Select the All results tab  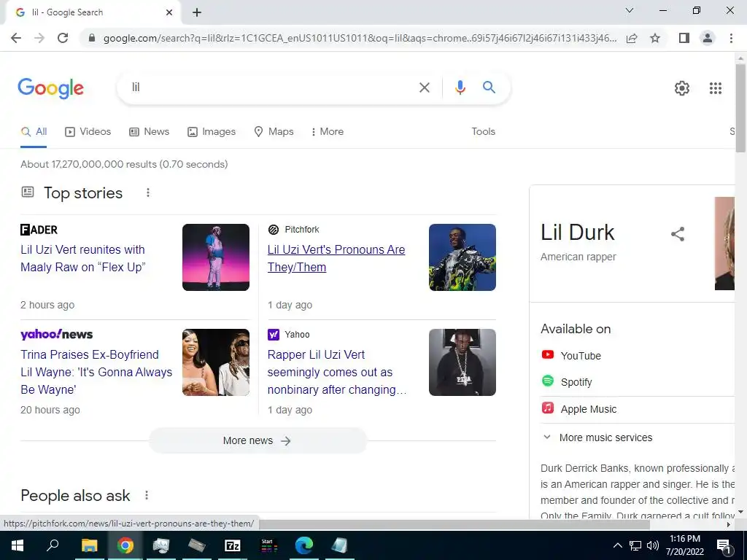(x=34, y=132)
